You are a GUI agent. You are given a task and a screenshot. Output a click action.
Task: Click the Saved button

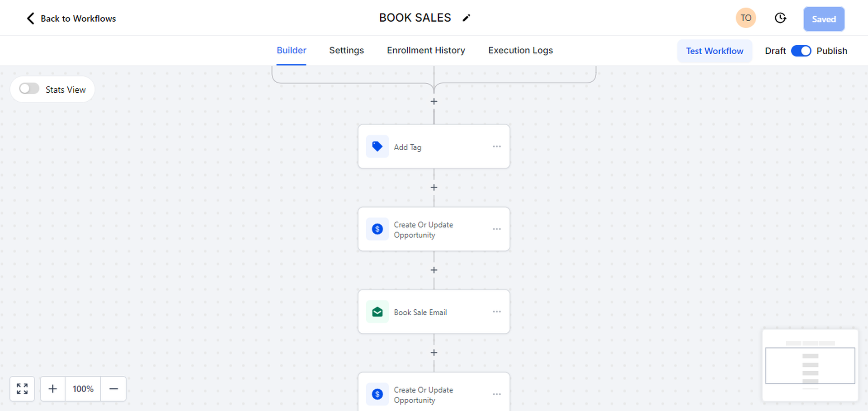(x=824, y=19)
